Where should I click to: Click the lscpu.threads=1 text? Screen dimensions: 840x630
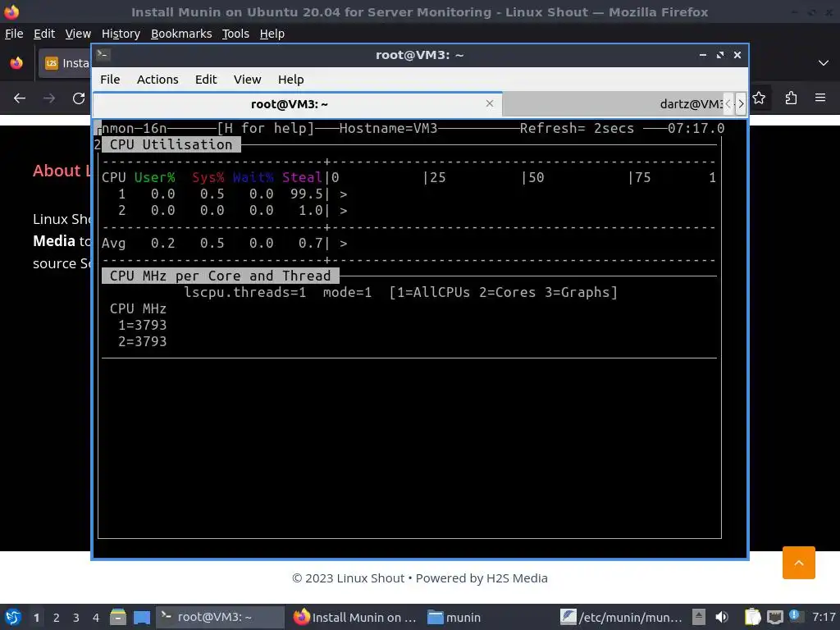(x=244, y=293)
